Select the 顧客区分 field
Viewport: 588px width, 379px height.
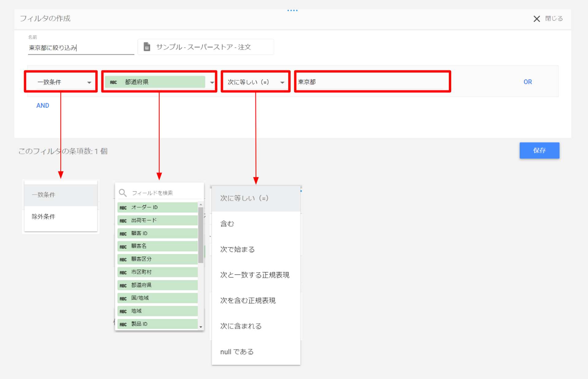pyautogui.click(x=157, y=259)
